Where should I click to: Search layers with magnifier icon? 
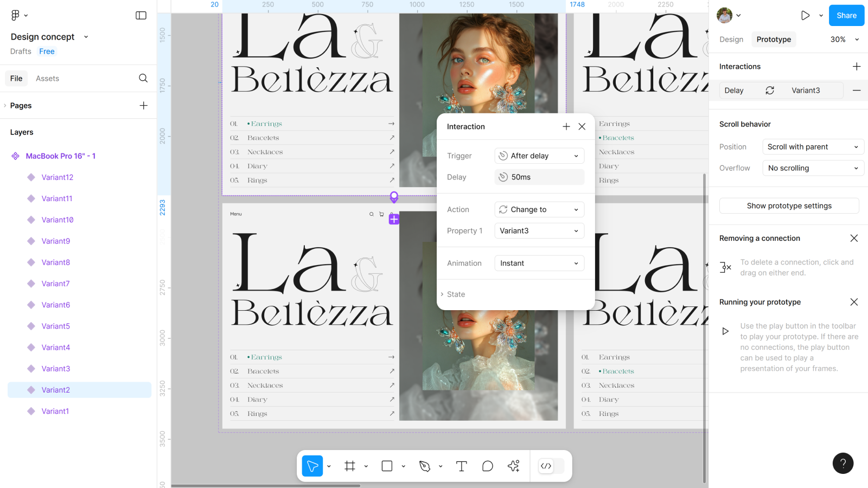[x=143, y=78]
